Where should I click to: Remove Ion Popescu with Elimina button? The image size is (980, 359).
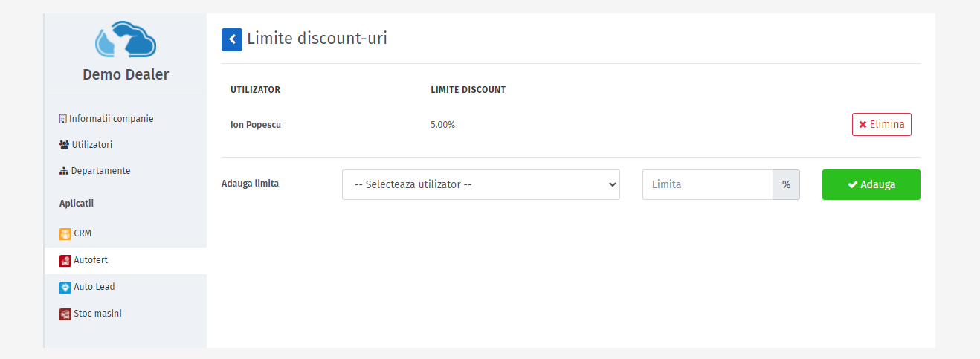click(882, 125)
